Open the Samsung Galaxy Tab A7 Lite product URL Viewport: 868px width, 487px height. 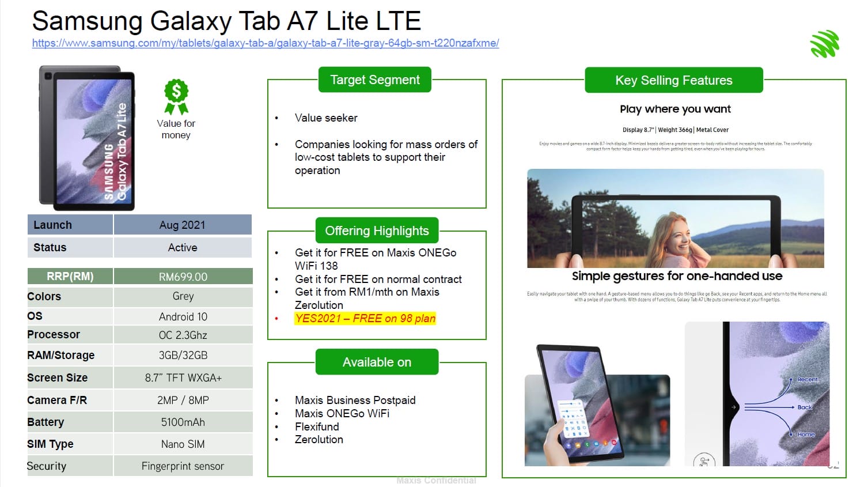tap(266, 43)
